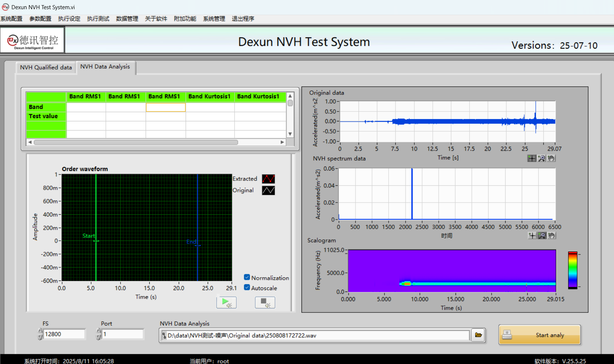The image size is (614, 364).
Task: Select pan hand tool on Original data graph
Action: pyautogui.click(x=551, y=158)
